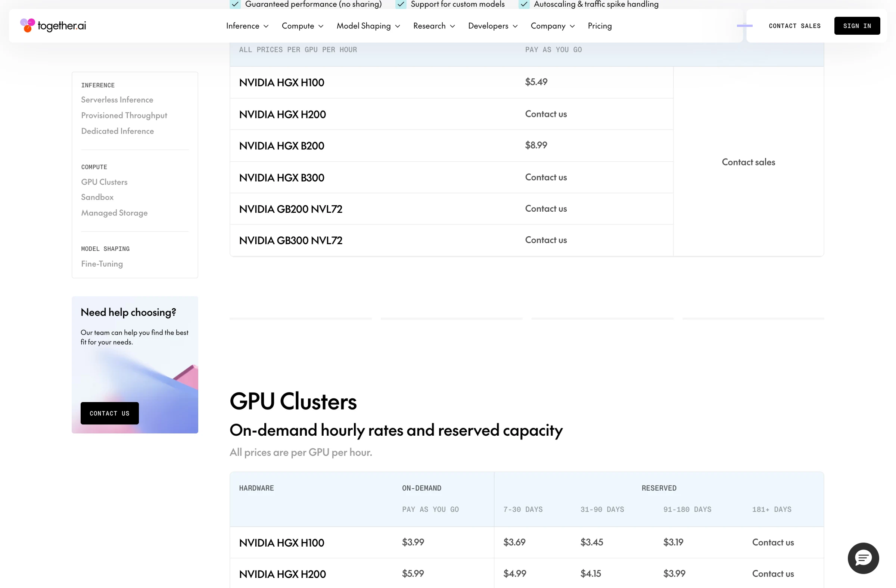The height and width of the screenshot is (588, 896).
Task: Select the $3.19 91-180 days H100 price
Action: [x=673, y=542]
